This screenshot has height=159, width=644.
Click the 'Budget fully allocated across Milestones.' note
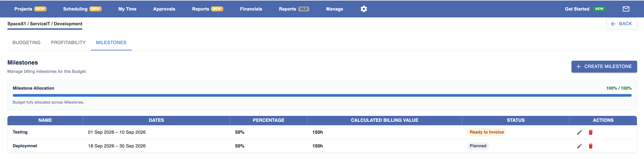[x=48, y=102]
